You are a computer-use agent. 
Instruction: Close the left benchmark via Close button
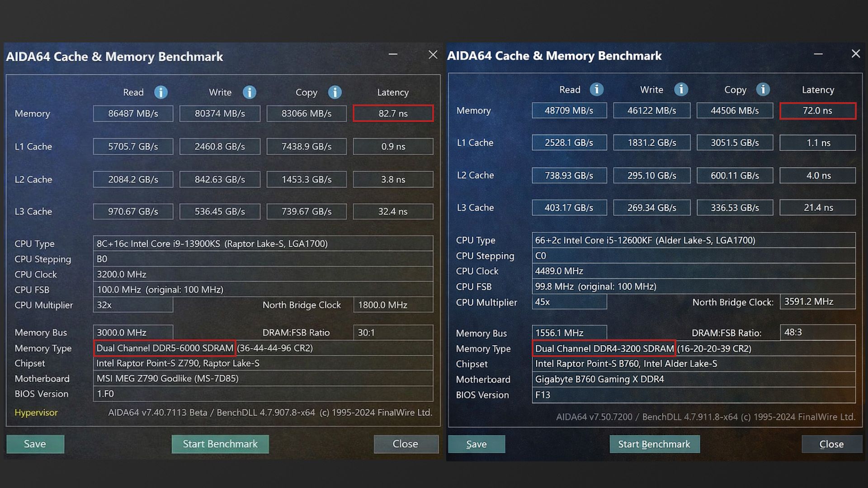coord(406,444)
